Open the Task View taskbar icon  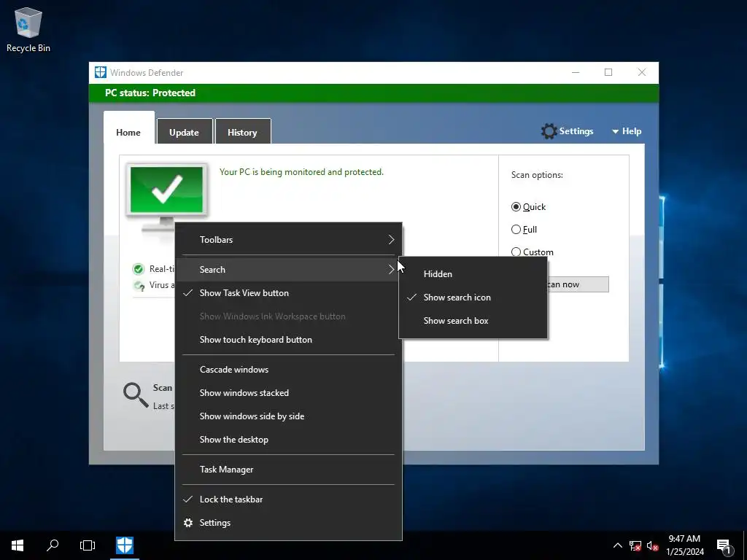tap(88, 545)
